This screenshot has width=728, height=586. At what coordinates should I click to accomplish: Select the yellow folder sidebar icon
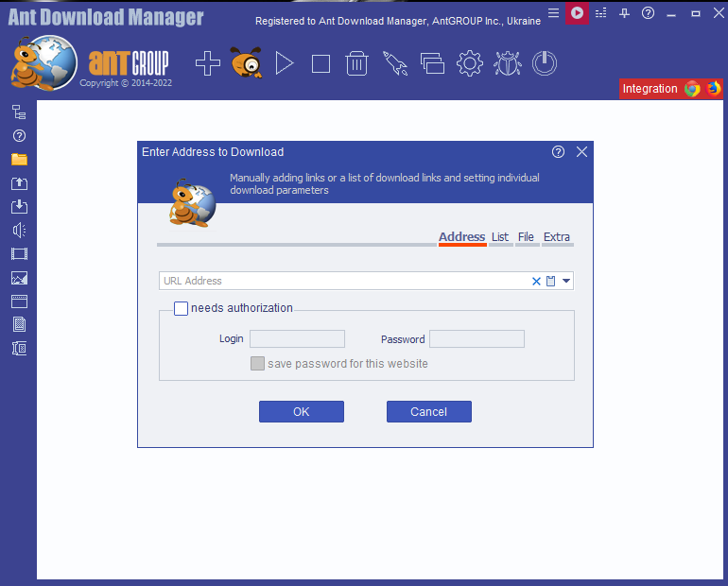(x=19, y=159)
